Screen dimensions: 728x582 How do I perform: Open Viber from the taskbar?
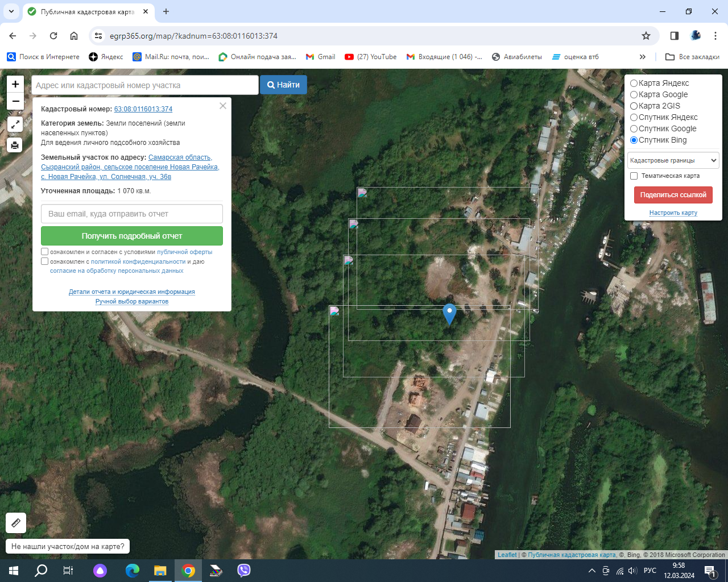[244, 571]
